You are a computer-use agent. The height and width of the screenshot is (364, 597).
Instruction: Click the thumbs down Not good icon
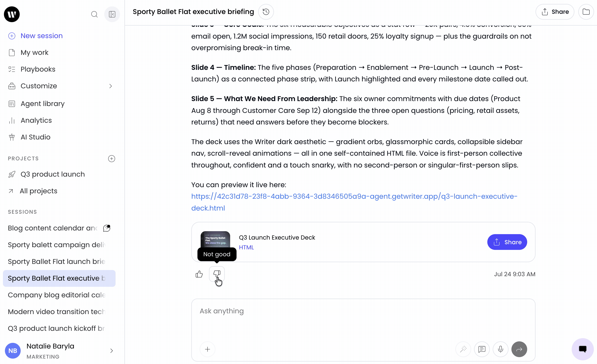click(217, 274)
